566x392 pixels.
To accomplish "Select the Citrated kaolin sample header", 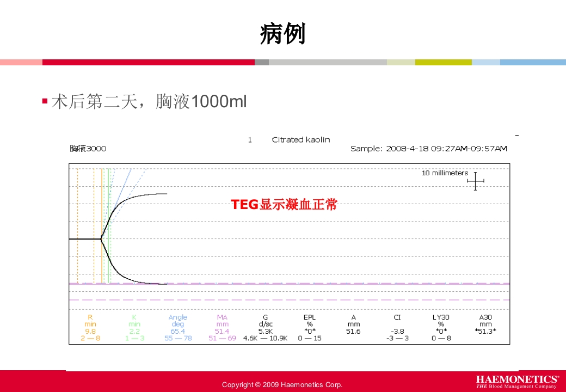I will pyautogui.click(x=301, y=139).
